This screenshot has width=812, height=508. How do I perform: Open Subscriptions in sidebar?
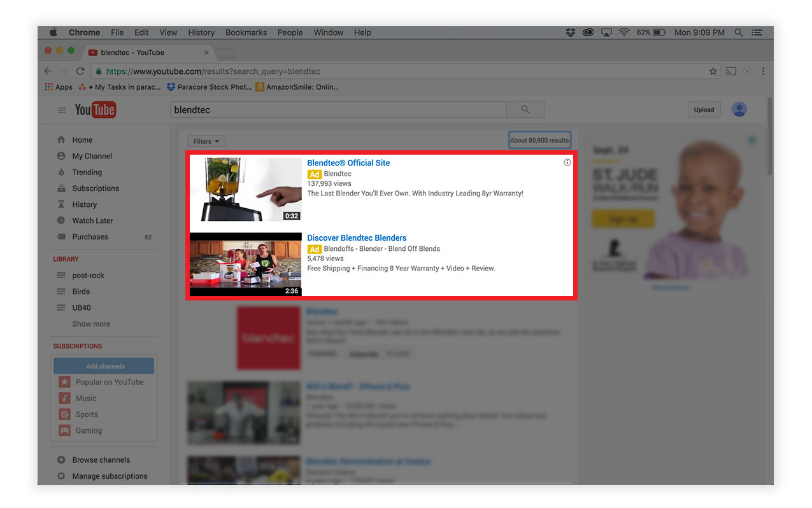click(x=96, y=188)
